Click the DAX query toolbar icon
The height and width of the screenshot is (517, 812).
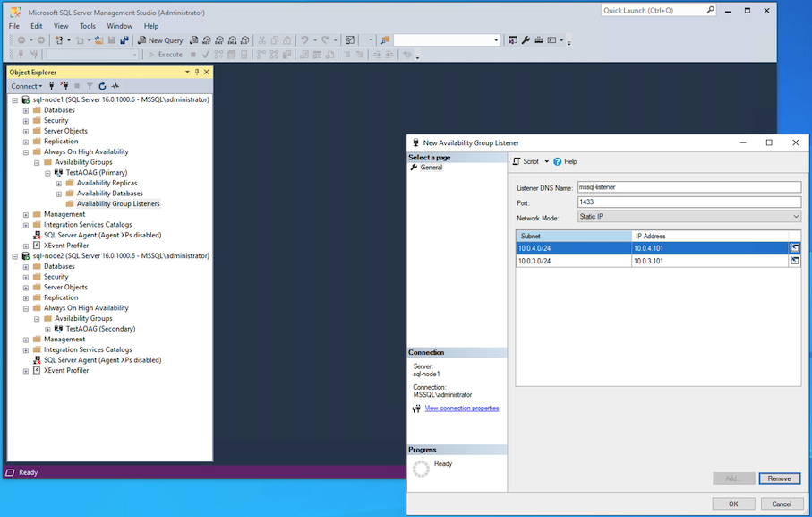(x=245, y=40)
